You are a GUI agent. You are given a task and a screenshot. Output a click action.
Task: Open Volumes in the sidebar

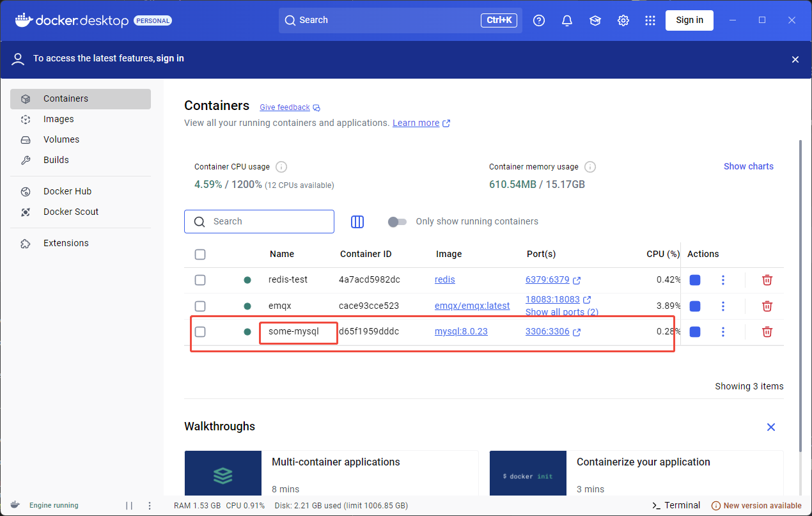coord(81,140)
